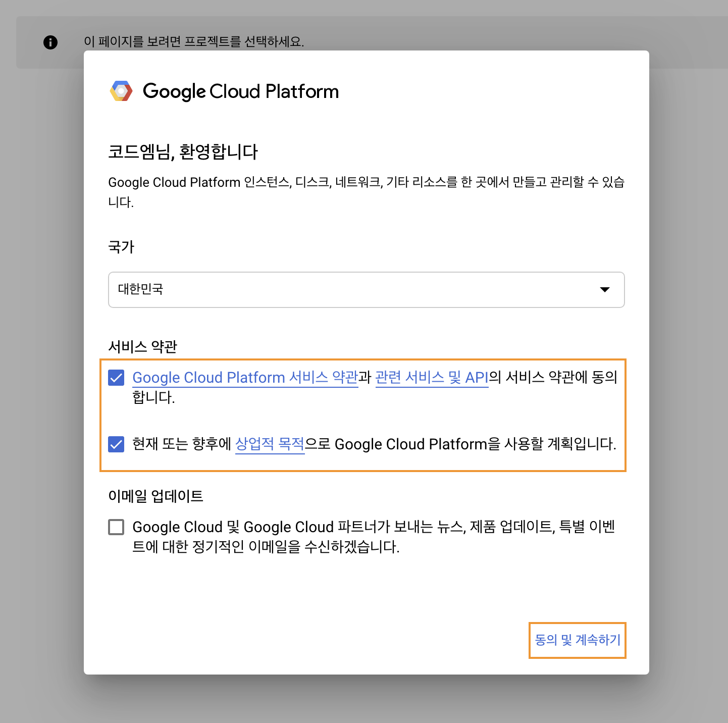Click the 국가 label above the dropdown
This screenshot has height=723, width=728.
121,247
